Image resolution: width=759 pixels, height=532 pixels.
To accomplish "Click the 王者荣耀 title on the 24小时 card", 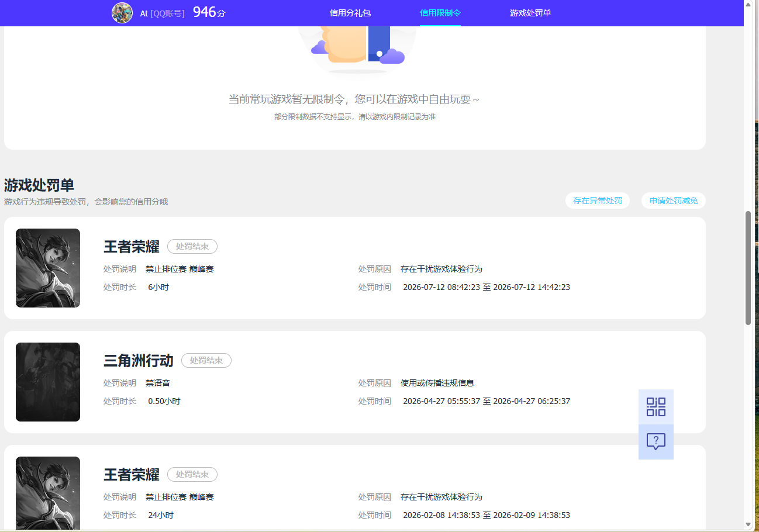I will (132, 475).
